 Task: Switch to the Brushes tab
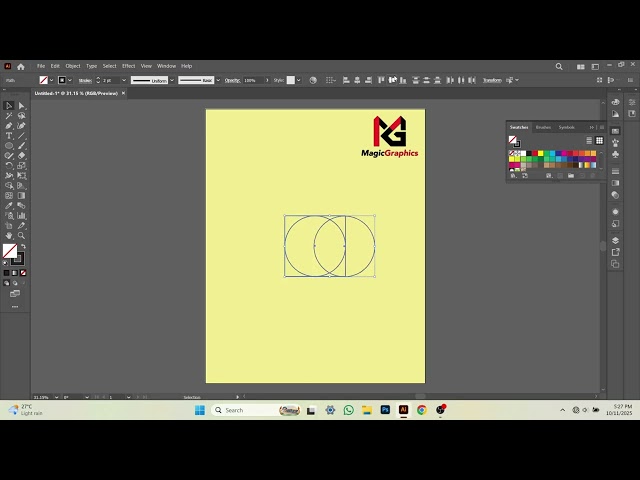coord(543,127)
